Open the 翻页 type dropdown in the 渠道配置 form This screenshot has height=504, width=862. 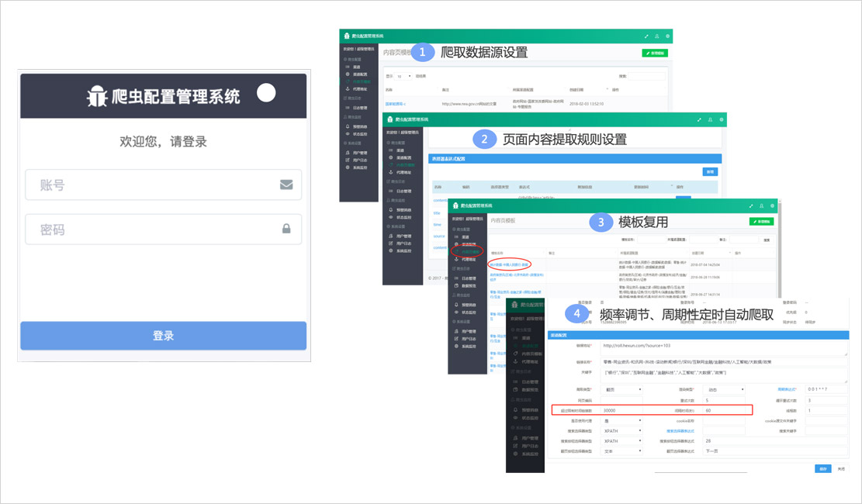(x=621, y=389)
